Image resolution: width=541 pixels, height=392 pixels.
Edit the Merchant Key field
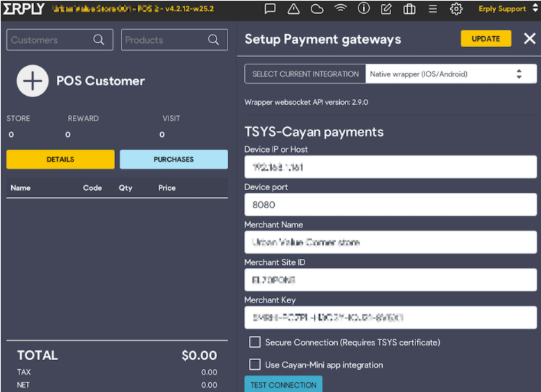click(x=390, y=318)
